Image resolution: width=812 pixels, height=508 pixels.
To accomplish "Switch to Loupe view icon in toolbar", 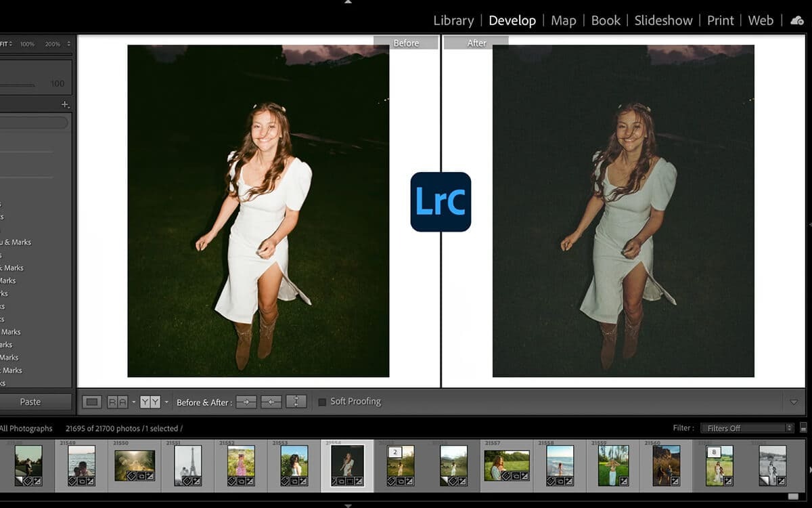I will click(x=92, y=402).
